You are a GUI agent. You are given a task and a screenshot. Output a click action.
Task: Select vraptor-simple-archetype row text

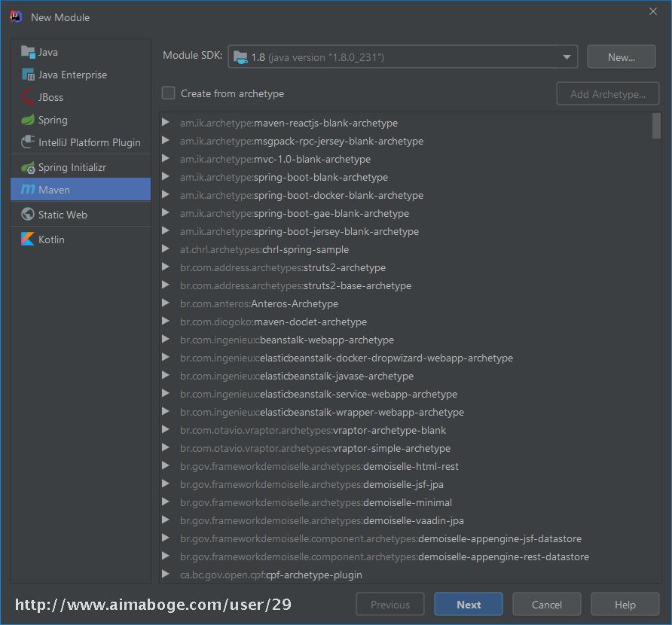(315, 448)
